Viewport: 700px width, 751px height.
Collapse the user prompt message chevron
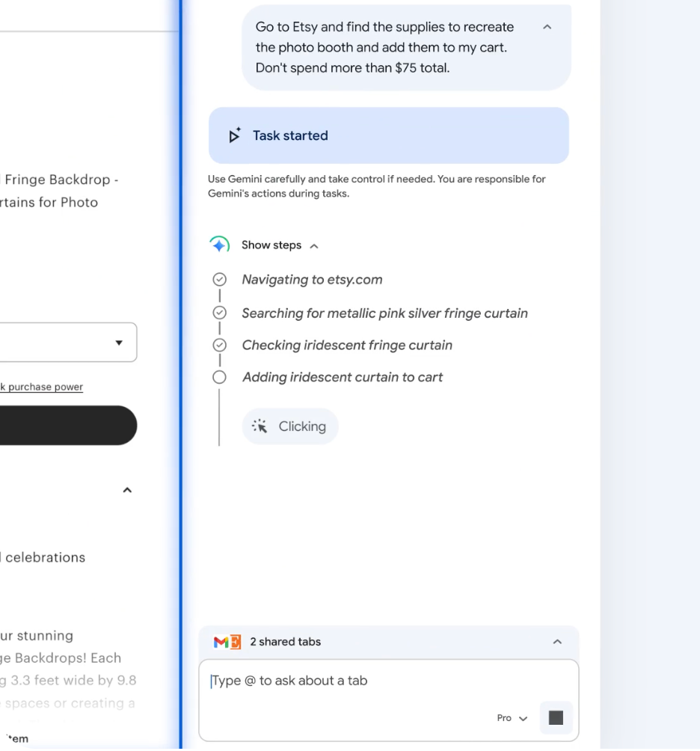(x=547, y=27)
